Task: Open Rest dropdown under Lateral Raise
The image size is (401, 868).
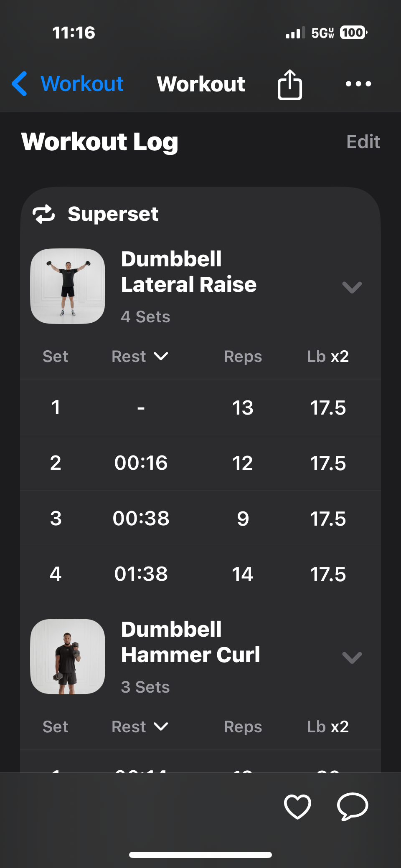Action: [x=140, y=357]
